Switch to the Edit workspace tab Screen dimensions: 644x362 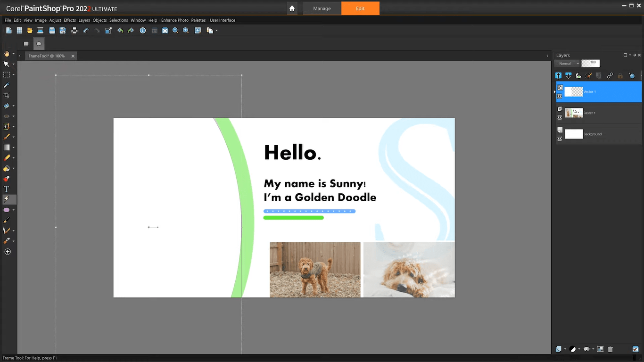click(360, 8)
